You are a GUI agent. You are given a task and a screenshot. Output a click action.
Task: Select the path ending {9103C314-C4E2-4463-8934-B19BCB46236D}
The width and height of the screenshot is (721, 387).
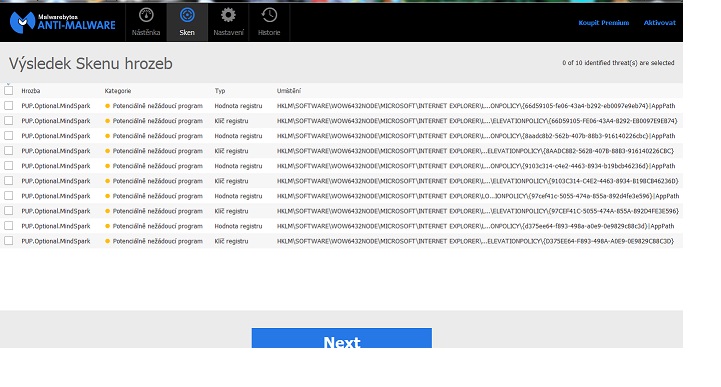click(x=477, y=181)
